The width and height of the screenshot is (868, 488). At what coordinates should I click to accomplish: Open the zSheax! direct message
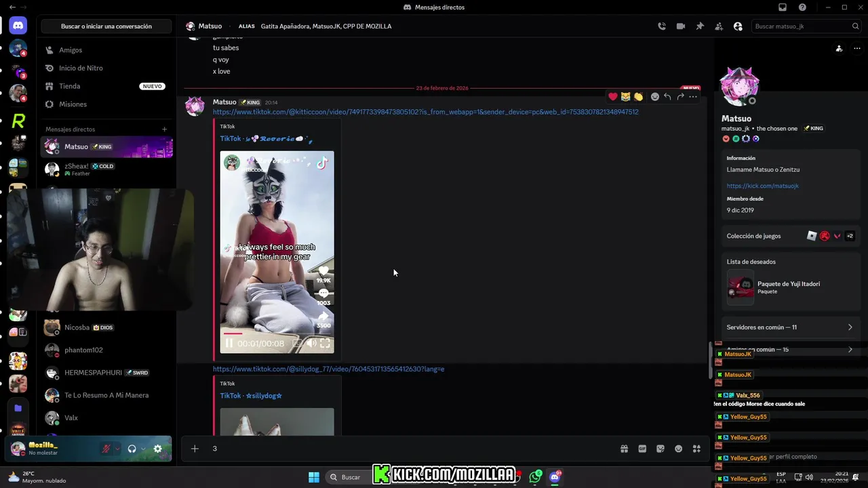tap(106, 169)
